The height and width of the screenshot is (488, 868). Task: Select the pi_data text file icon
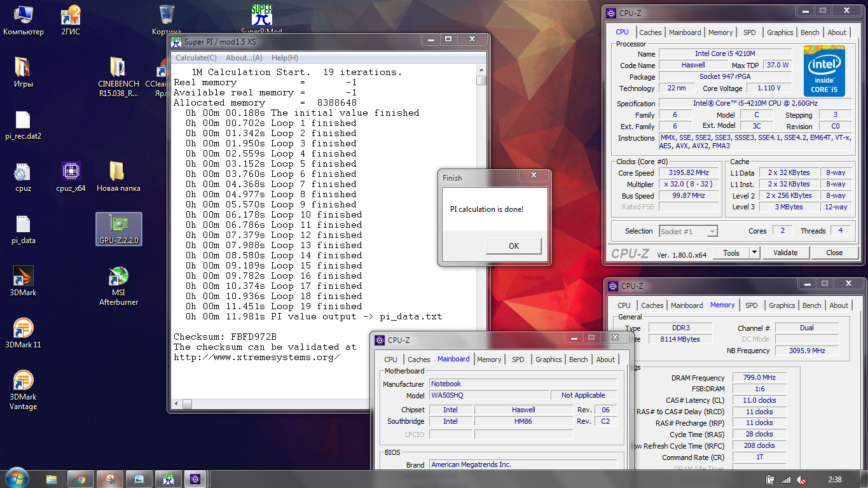23,229
